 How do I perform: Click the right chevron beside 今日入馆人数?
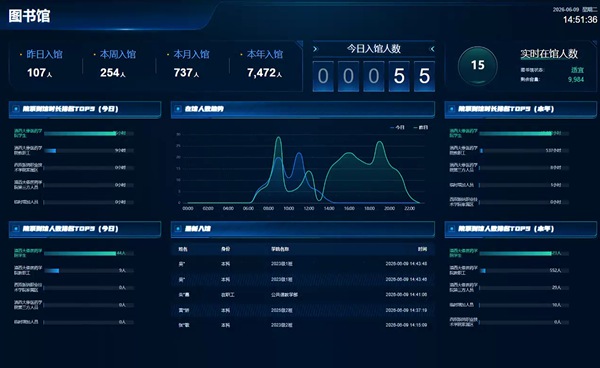[x=432, y=49]
